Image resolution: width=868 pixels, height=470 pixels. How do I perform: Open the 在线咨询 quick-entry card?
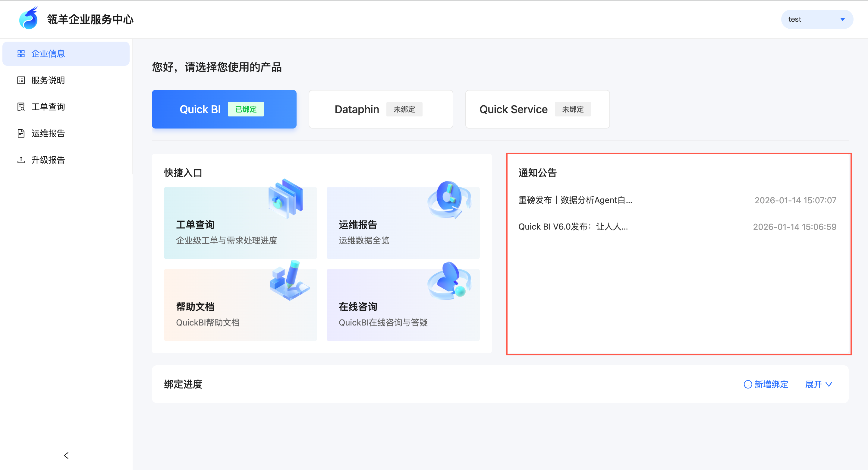[x=403, y=305]
